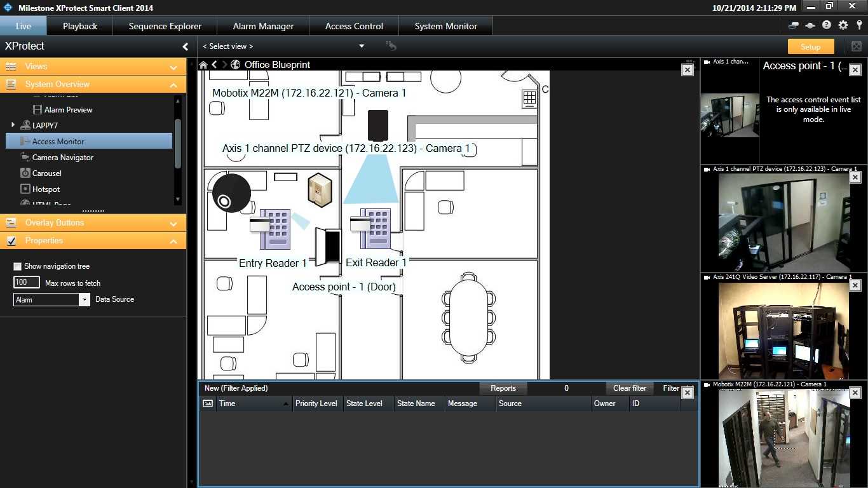Select the Axis 241Q Video Server feed
Image resolution: width=868 pixels, height=488 pixels.
[784, 330]
